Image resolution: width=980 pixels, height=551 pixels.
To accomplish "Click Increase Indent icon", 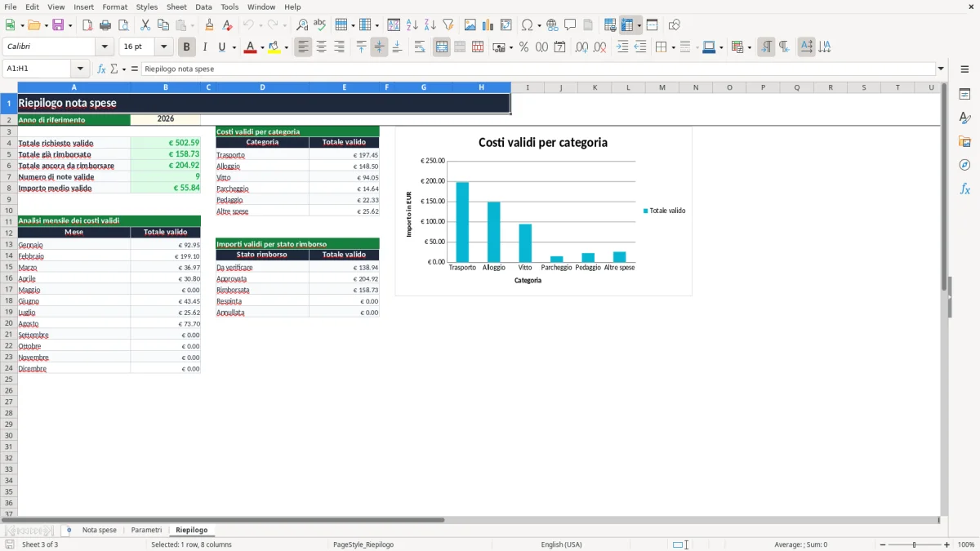I will pos(622,47).
